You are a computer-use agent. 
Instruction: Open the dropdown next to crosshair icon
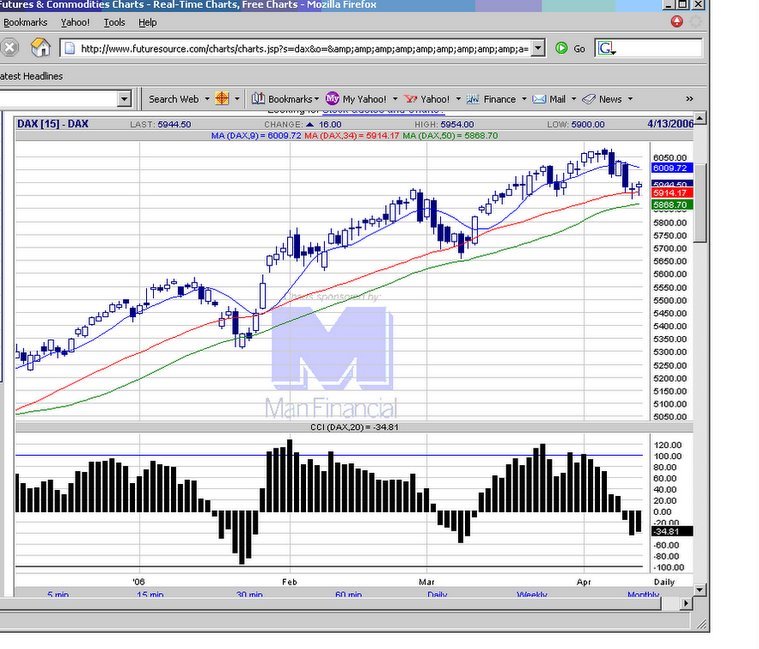237,99
